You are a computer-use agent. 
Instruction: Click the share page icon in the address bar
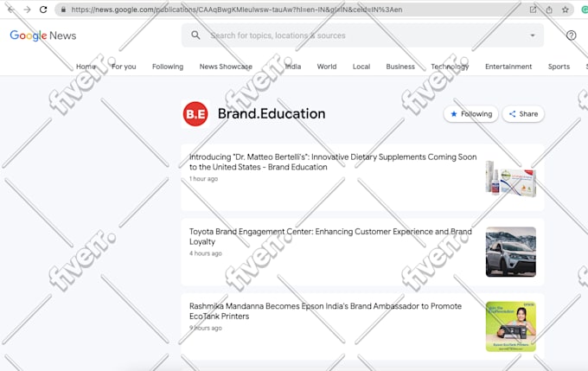click(x=549, y=10)
